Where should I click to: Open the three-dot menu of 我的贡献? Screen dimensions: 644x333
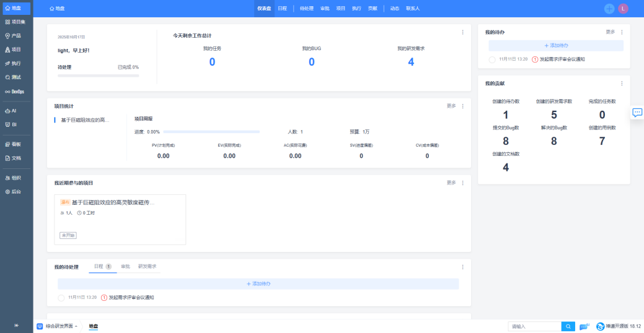click(x=622, y=84)
